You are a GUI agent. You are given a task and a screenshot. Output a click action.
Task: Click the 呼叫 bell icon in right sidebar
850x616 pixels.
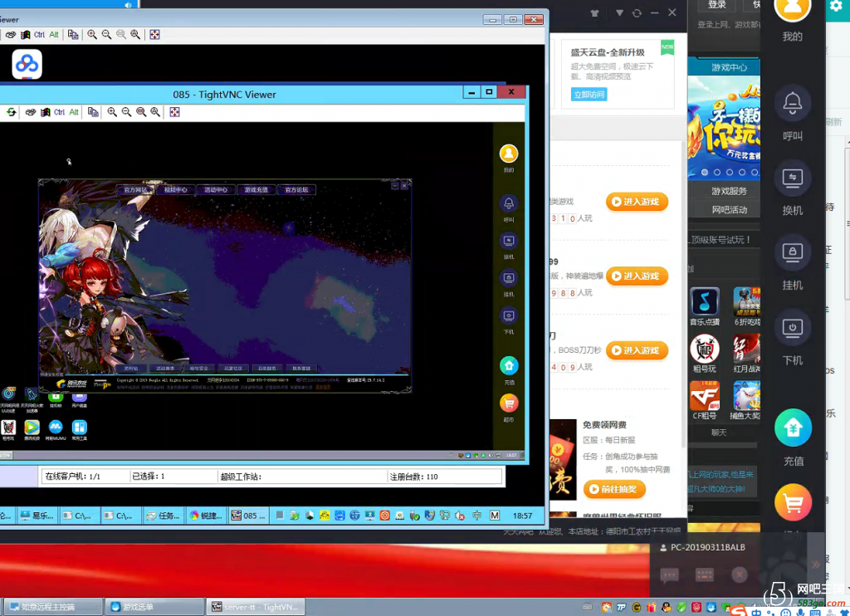792,103
